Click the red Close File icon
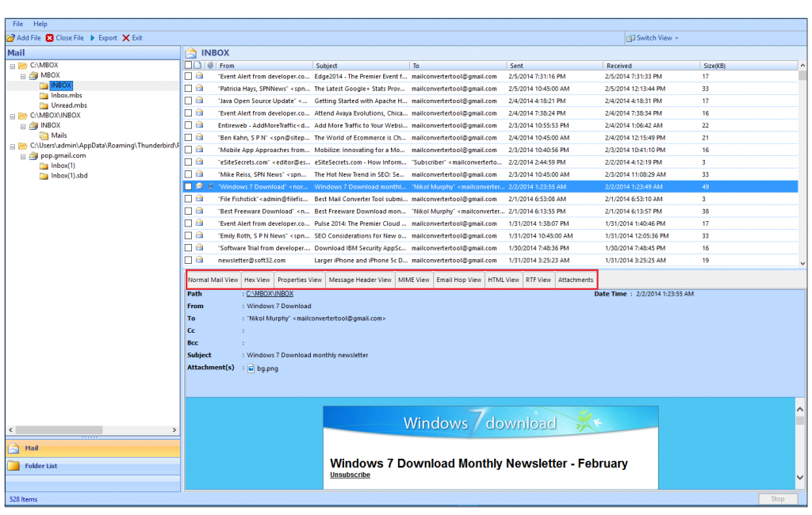The height and width of the screenshot is (515, 812). 50,38
